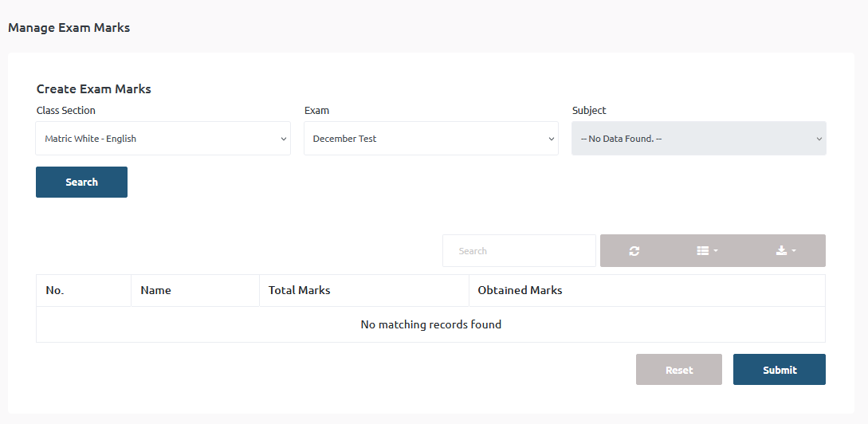Click the Exam field label
Image resolution: width=868 pixels, height=424 pixels.
pyautogui.click(x=316, y=111)
